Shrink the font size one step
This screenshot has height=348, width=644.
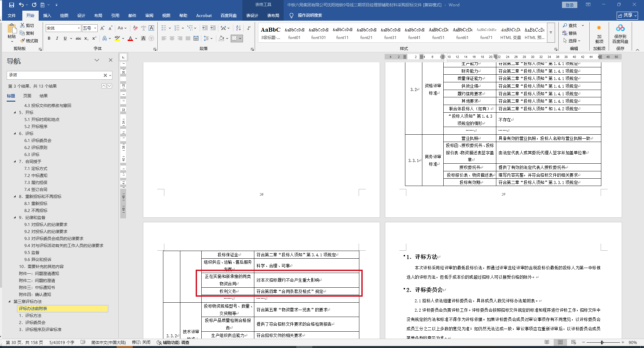pyautogui.click(x=110, y=28)
